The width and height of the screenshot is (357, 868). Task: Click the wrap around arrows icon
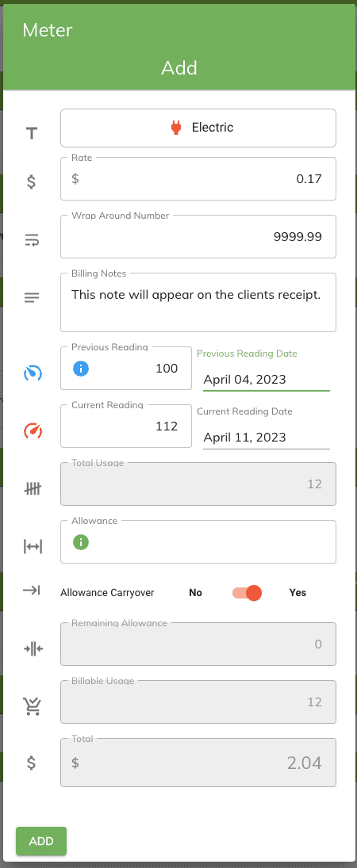tap(33, 240)
